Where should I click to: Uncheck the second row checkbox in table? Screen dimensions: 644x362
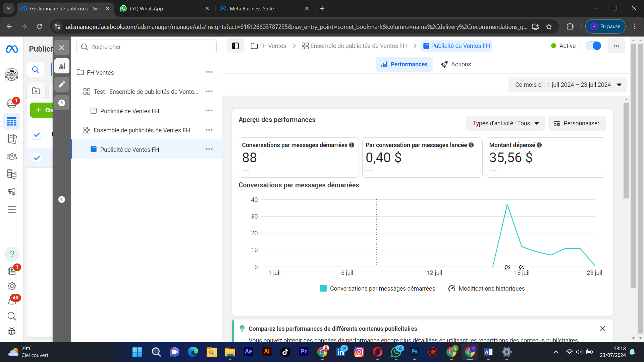[x=37, y=158]
